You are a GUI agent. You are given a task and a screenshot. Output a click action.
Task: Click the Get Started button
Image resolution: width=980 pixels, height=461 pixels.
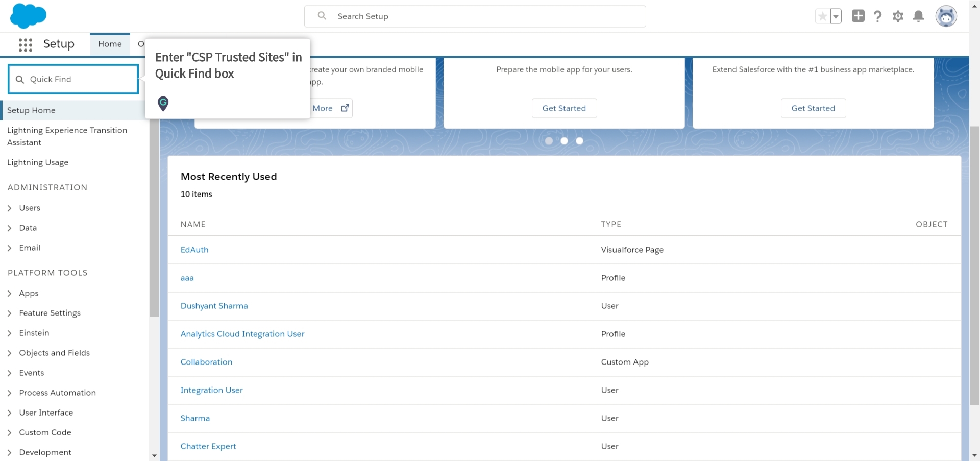tap(564, 108)
